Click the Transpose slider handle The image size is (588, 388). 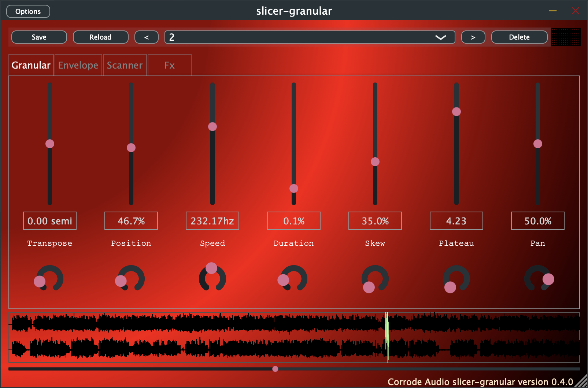(49, 144)
